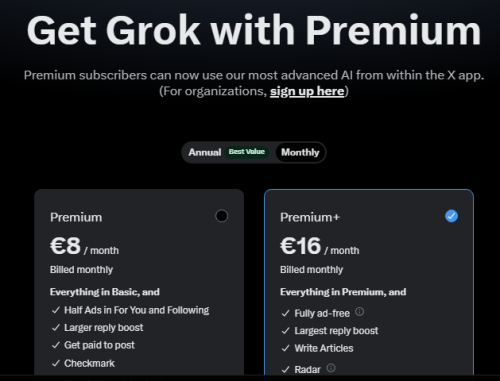Screen dimensions: 500x381
Task: Click the Best Value badge
Action: click(x=247, y=152)
